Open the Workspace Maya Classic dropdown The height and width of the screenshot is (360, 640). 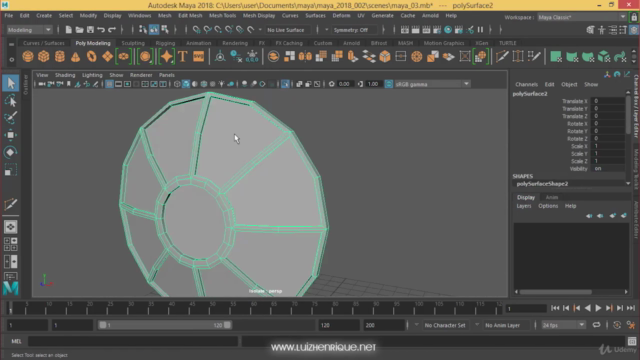[x=582, y=17]
